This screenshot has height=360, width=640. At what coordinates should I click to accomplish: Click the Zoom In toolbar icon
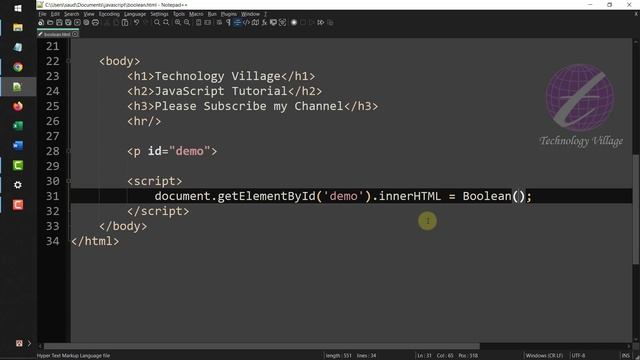[178, 22]
